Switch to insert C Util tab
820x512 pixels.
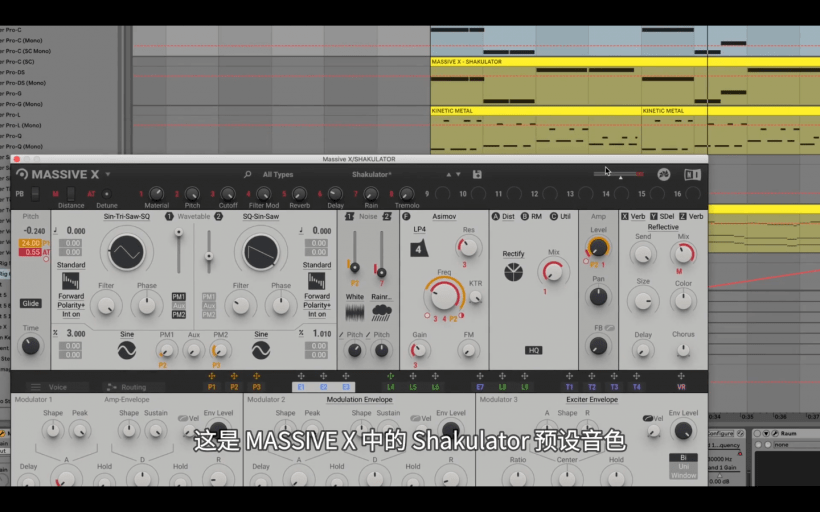560,217
